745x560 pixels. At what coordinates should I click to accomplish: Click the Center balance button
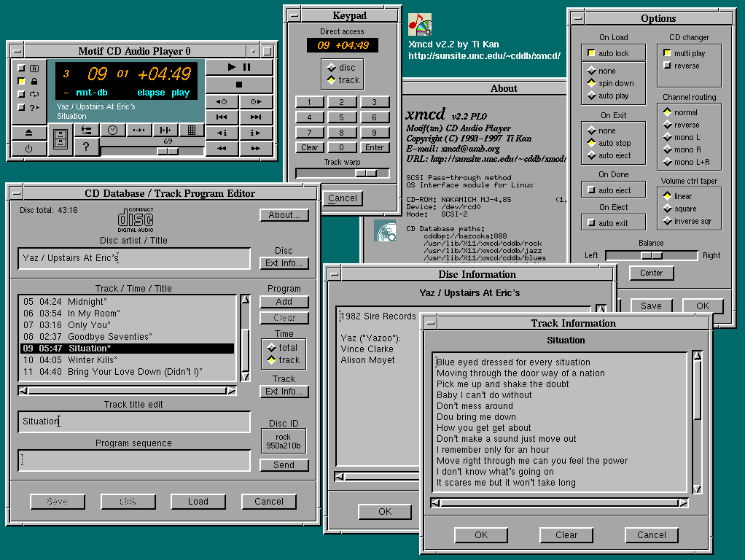651,273
